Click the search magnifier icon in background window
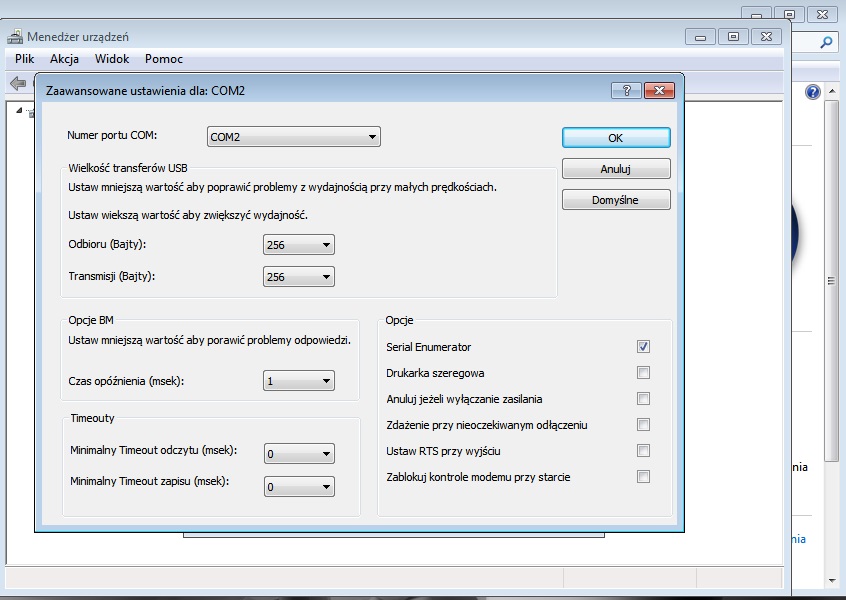 pyautogui.click(x=826, y=42)
